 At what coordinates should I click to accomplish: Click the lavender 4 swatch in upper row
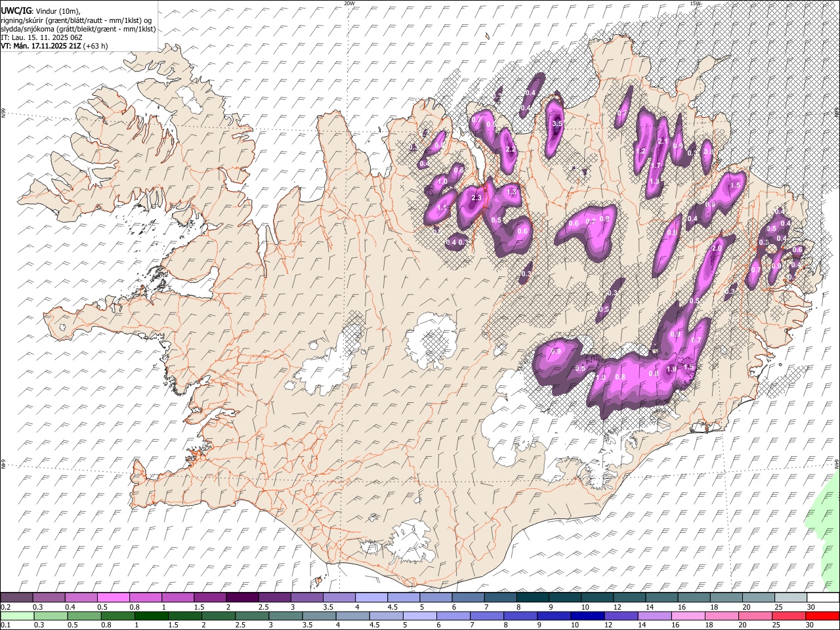pos(371,598)
